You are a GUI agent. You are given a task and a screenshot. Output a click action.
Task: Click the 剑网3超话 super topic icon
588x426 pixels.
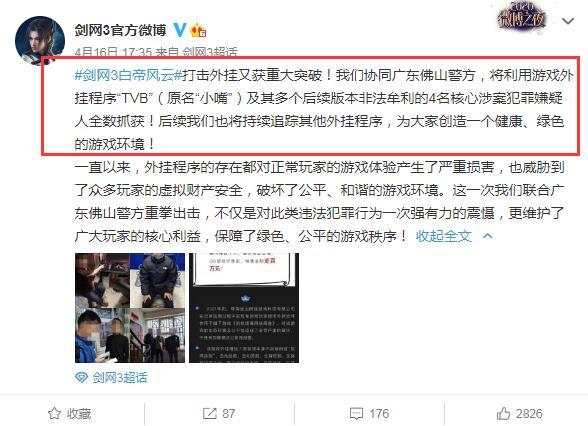pyautogui.click(x=81, y=377)
